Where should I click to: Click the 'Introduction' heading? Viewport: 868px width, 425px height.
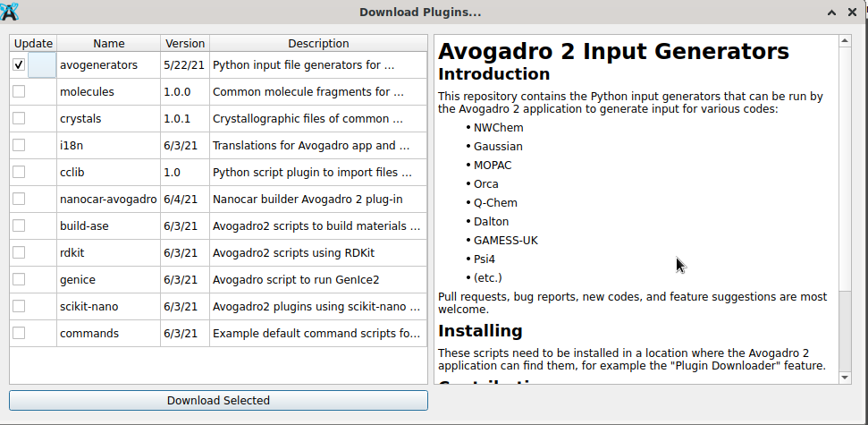pos(493,73)
